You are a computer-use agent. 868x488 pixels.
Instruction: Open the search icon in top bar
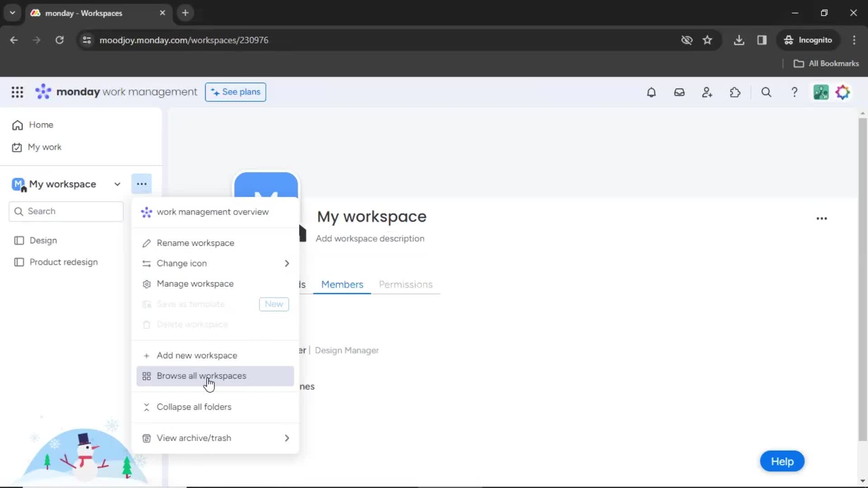pyautogui.click(x=767, y=92)
